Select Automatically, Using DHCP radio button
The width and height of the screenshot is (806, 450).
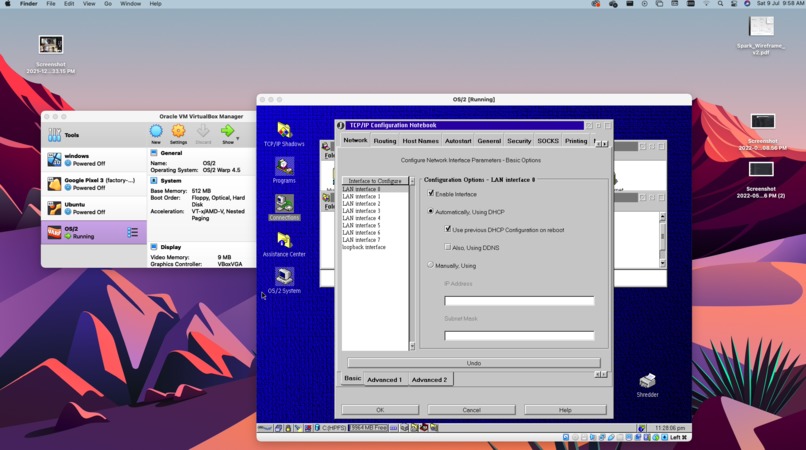pyautogui.click(x=431, y=211)
